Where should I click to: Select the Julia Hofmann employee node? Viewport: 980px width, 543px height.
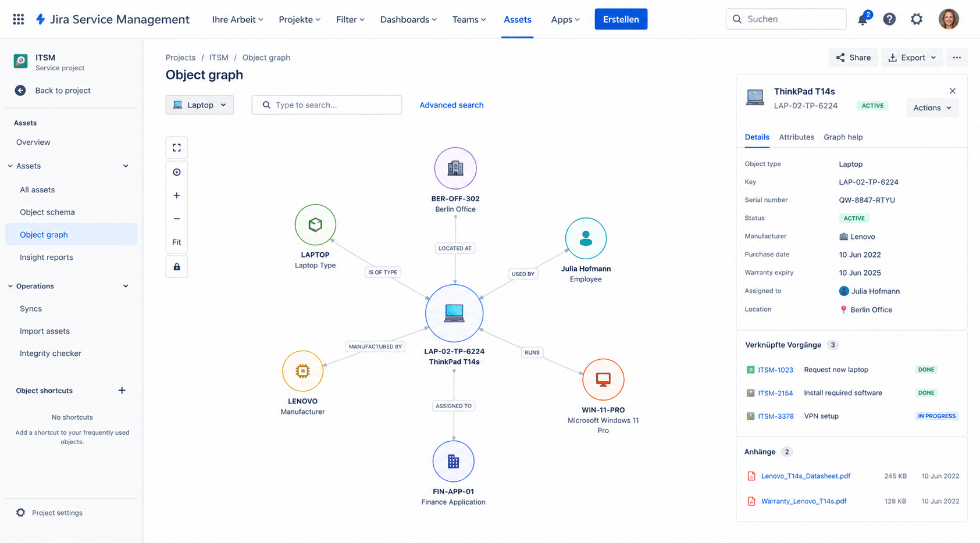[x=586, y=238]
